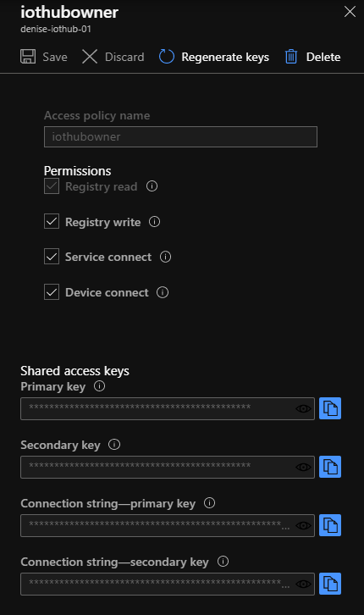The image size is (364, 615).
Task: Close the iothubowner panel
Action: tap(350, 12)
